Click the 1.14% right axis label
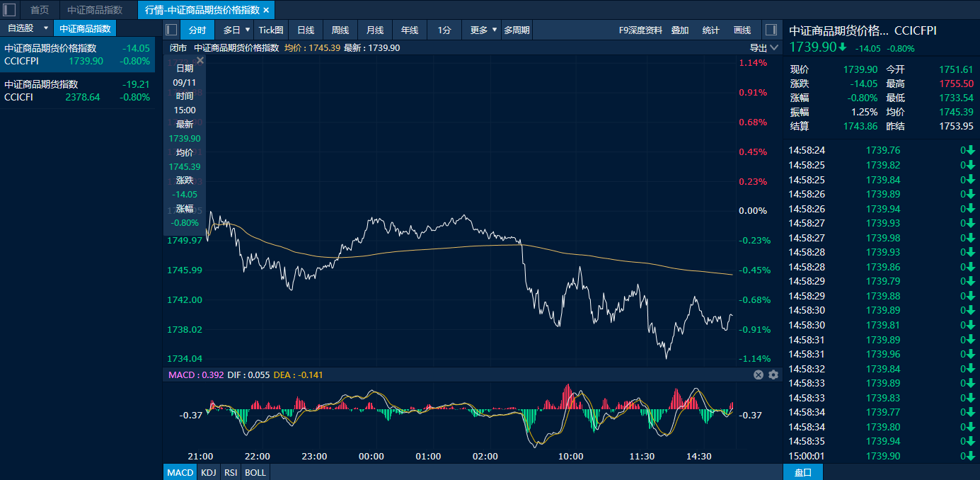Screen dimensions: 980x480 click(x=753, y=63)
